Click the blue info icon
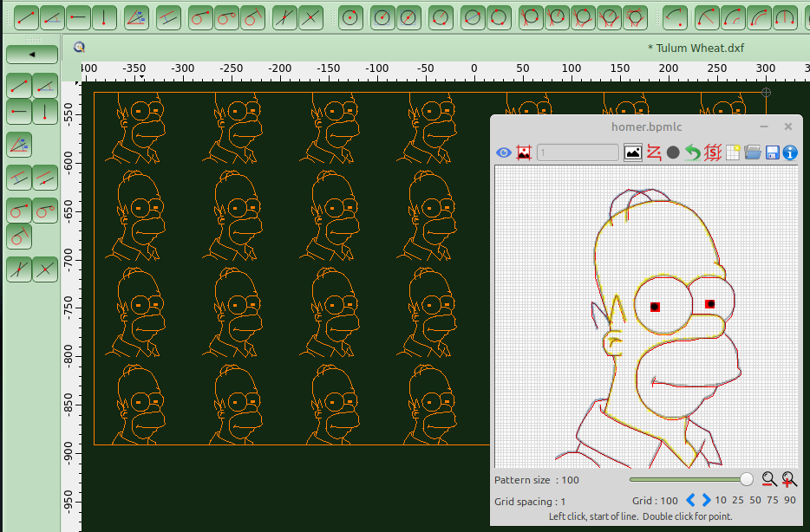This screenshot has width=810, height=532. 790,152
